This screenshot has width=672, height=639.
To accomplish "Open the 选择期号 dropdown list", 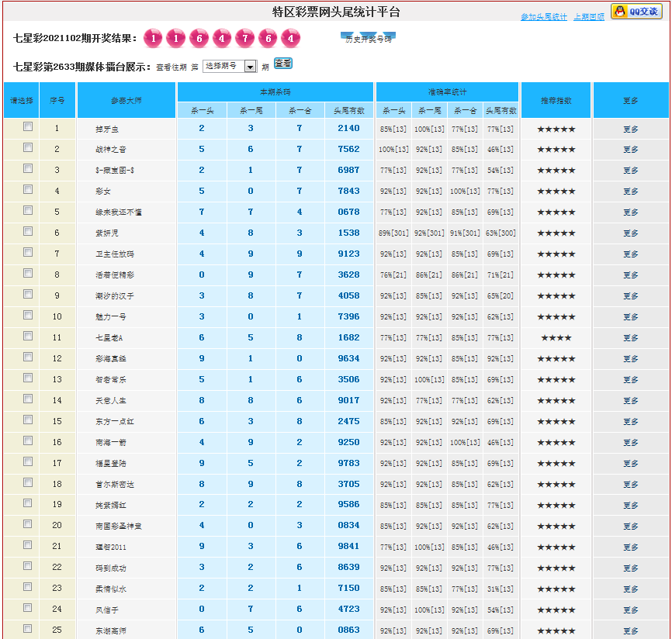I will pyautogui.click(x=230, y=67).
